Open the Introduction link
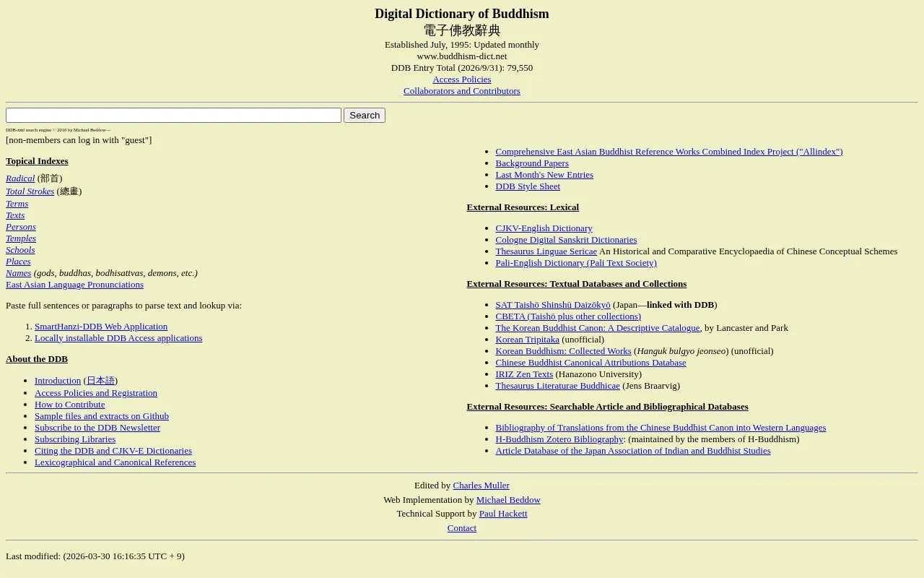 58,381
